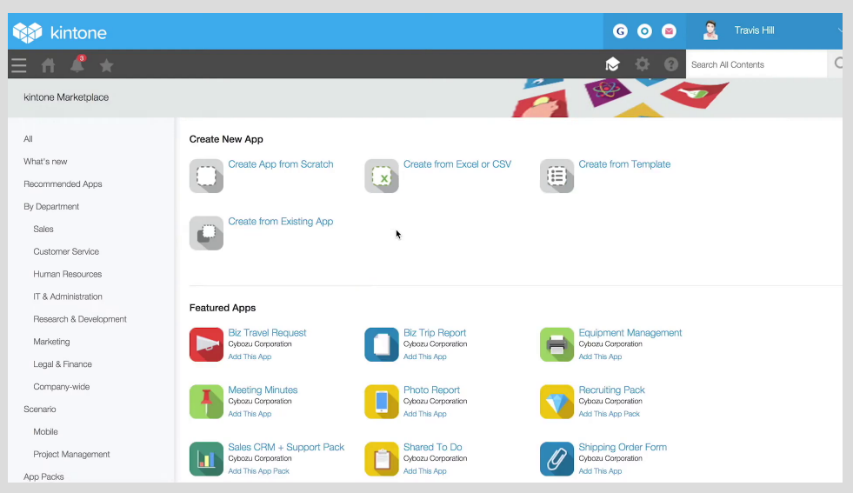Click the Search All Contents field
This screenshot has height=493, width=853.
tap(757, 64)
